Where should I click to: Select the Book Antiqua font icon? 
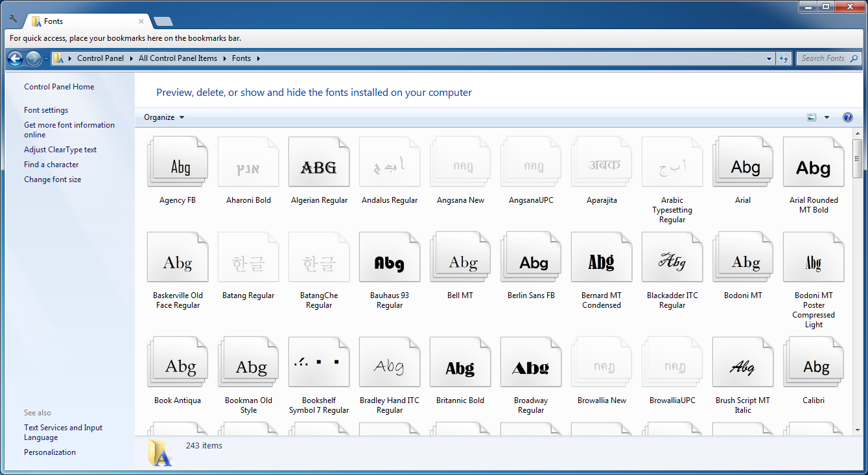178,363
